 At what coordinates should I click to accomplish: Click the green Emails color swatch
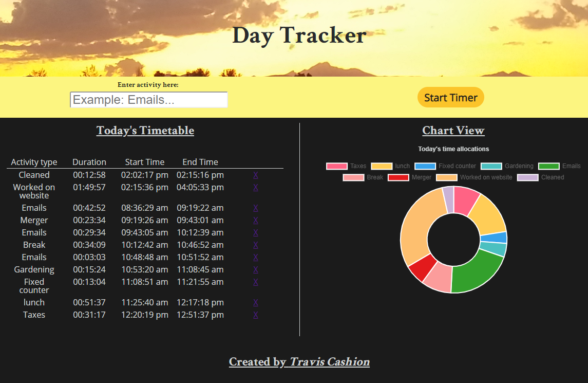[548, 166]
